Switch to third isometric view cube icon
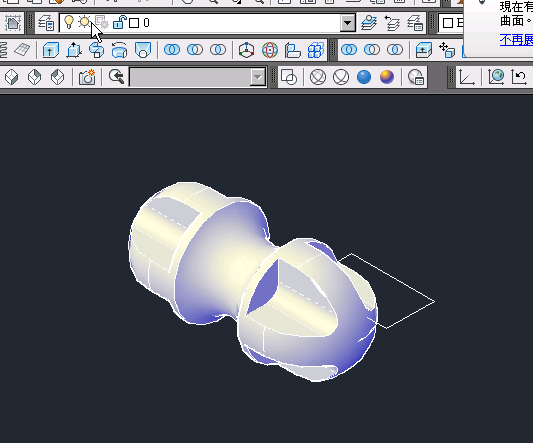The image size is (533, 443). (57, 77)
